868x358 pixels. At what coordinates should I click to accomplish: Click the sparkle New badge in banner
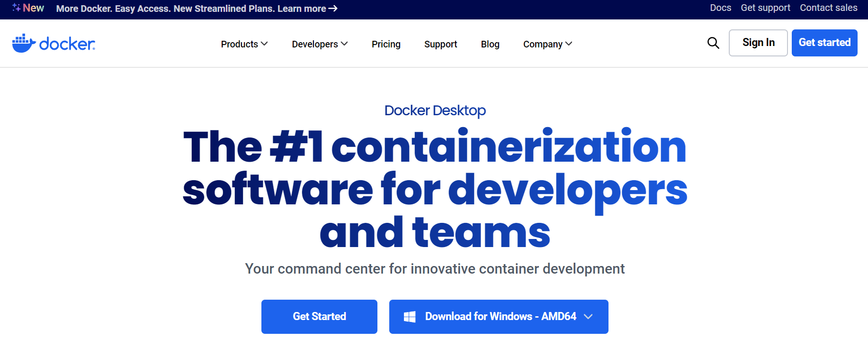[28, 8]
